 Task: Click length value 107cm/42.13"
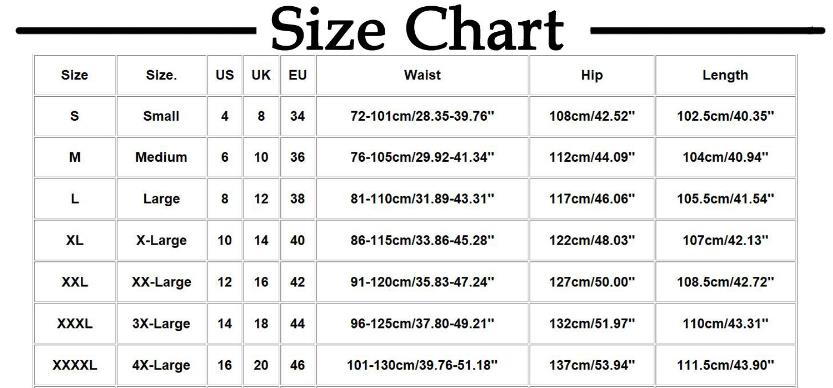[x=725, y=240]
